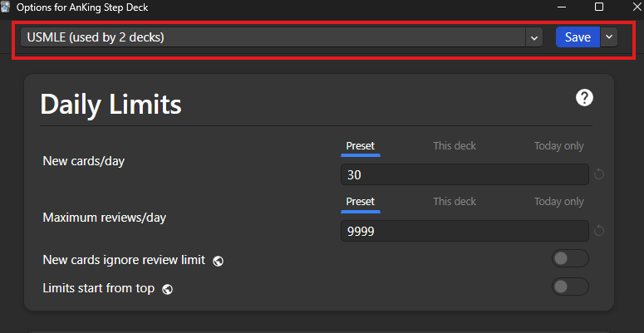Viewport: 644px width, 333px height.
Task: Switch New cards/day to This deck
Action: (455, 146)
